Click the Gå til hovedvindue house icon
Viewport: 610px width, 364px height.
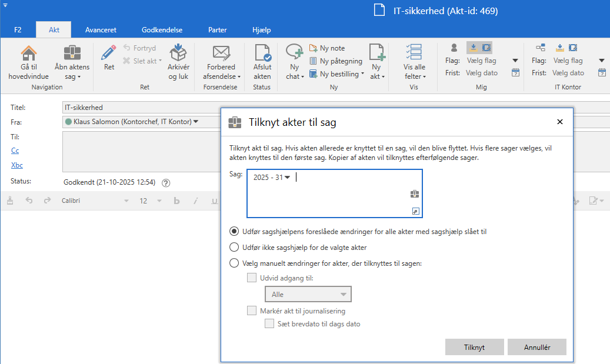(x=28, y=53)
